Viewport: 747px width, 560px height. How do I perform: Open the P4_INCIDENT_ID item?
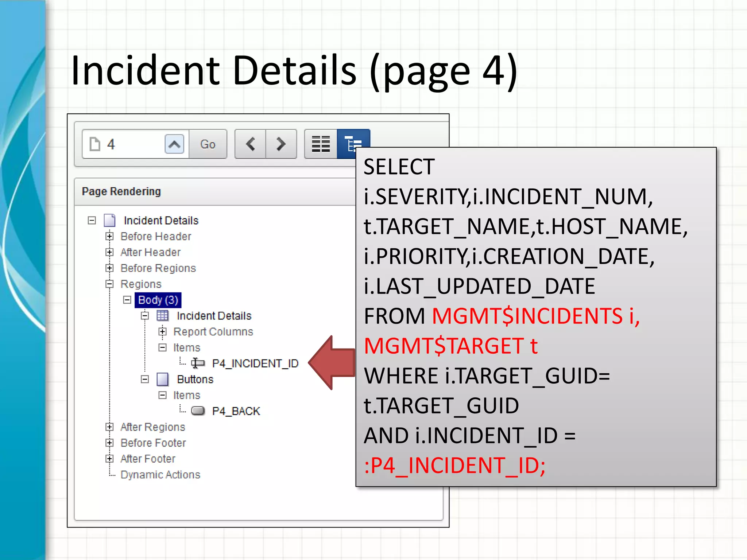[x=255, y=363]
